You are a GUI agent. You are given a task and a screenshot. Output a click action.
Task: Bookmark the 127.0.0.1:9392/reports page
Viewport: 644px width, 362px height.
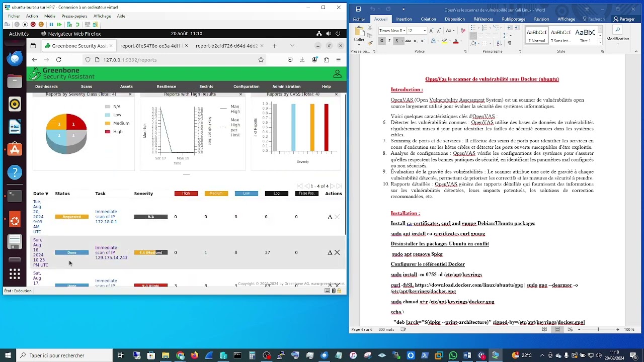pyautogui.click(x=261, y=59)
